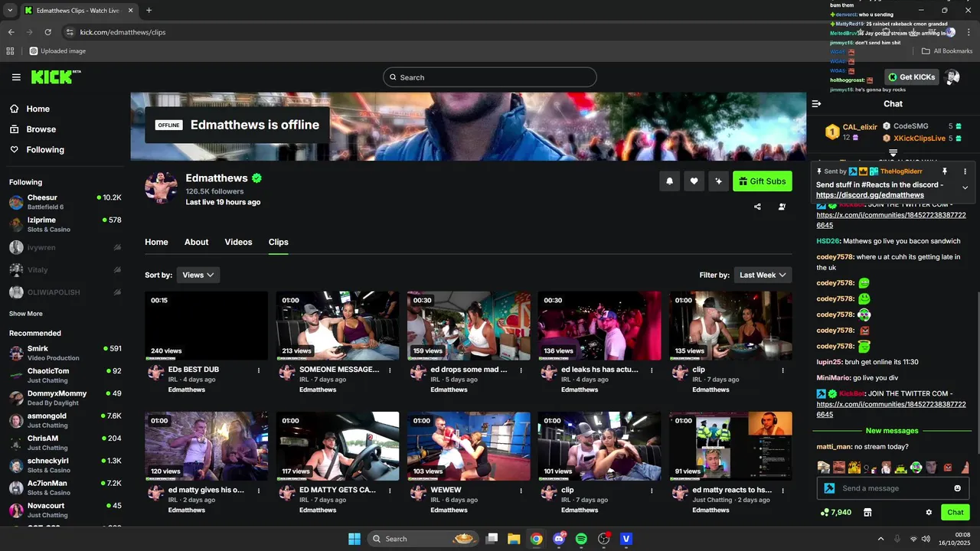Toggle channel notification bell
Screen dimensions: 980x551
[669, 181]
